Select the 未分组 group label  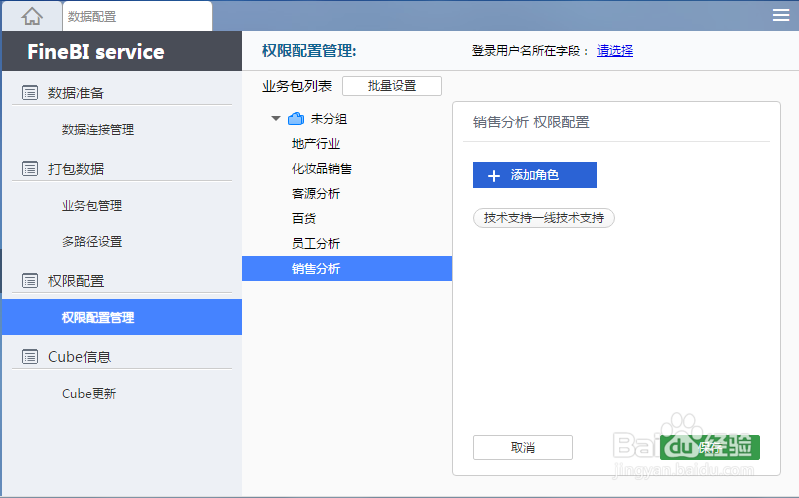(329, 119)
